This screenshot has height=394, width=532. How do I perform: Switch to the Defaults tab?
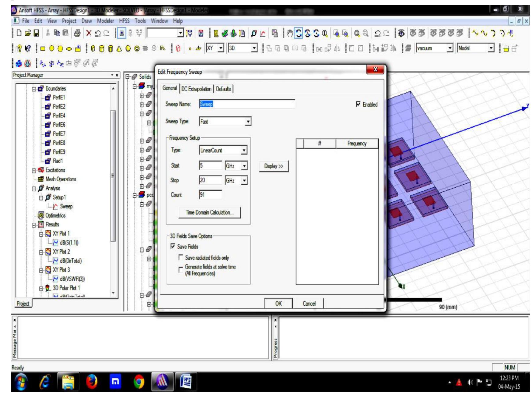click(223, 89)
